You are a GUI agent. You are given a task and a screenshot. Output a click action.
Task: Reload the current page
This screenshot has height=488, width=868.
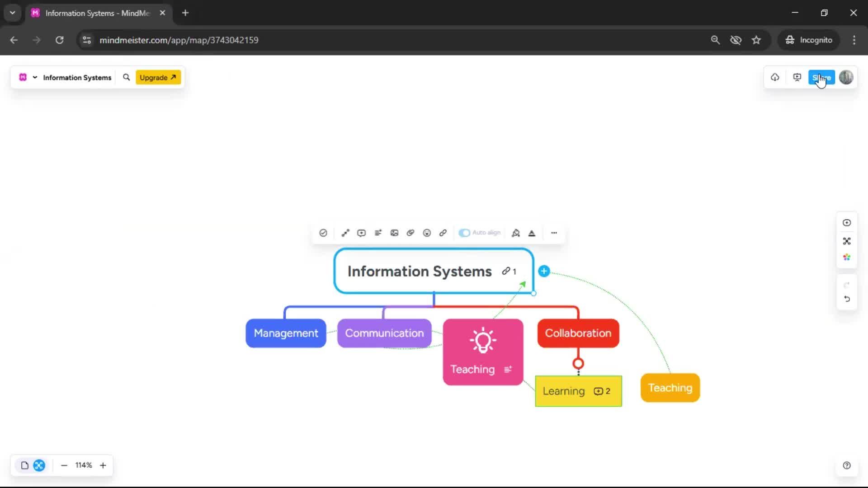click(x=59, y=40)
